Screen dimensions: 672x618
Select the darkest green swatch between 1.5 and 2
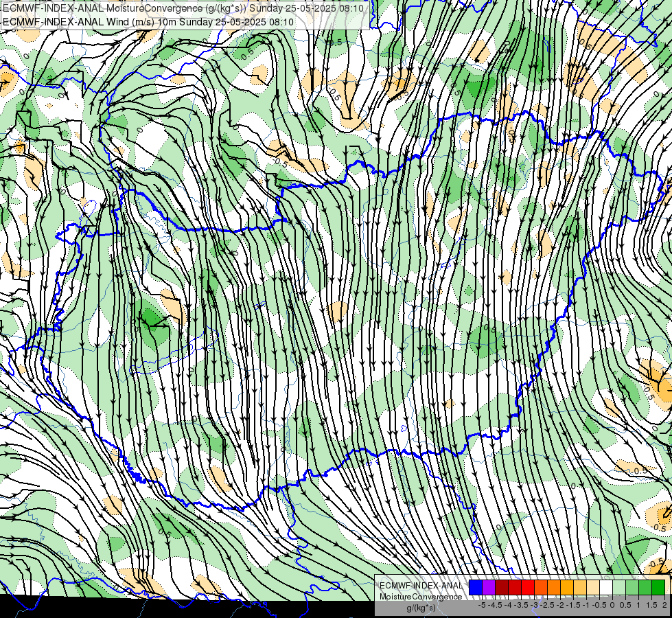[658, 587]
